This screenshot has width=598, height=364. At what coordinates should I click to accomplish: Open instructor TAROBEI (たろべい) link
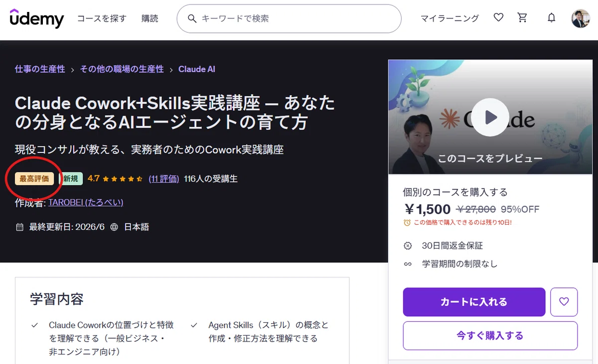[x=86, y=202]
